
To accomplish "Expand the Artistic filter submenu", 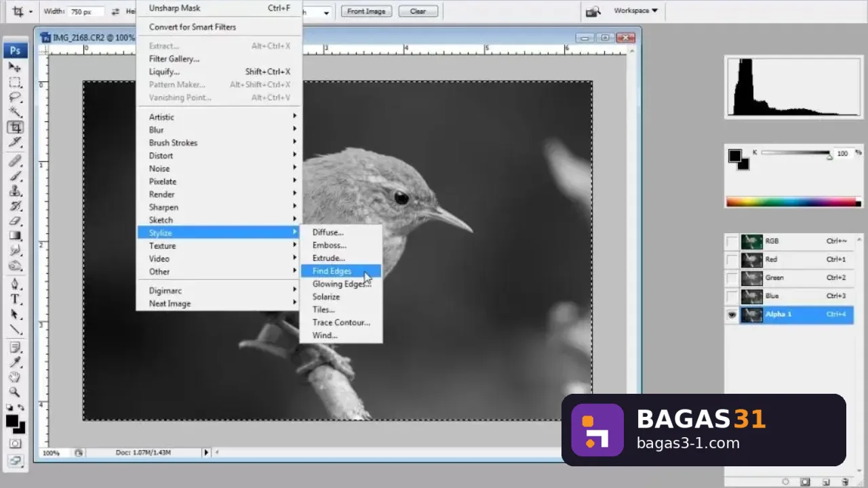I will [219, 117].
